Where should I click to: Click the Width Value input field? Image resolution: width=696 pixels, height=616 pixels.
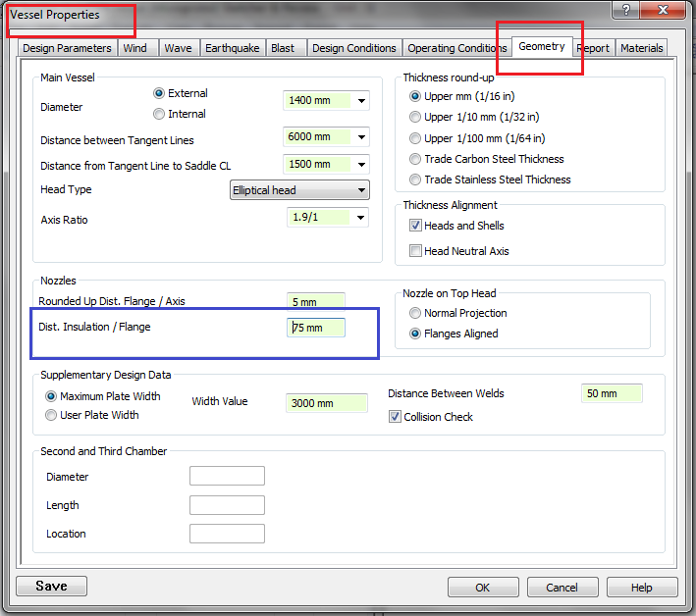[327, 403]
